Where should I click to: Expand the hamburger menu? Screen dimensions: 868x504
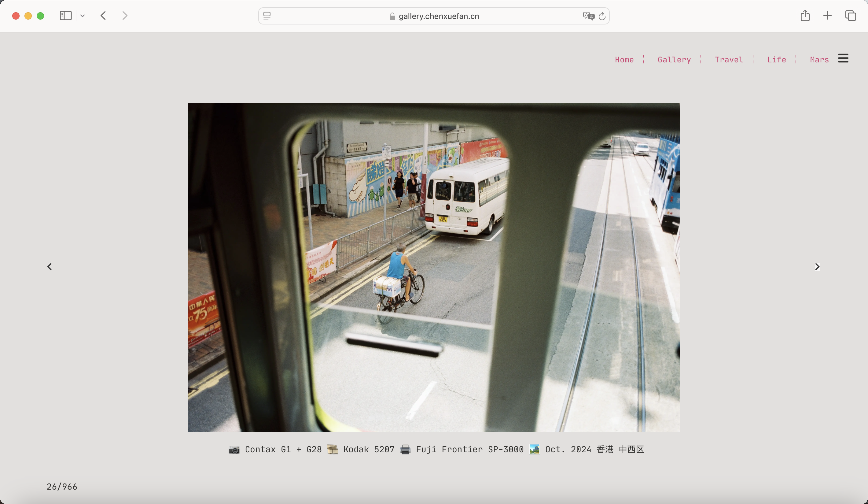point(843,59)
